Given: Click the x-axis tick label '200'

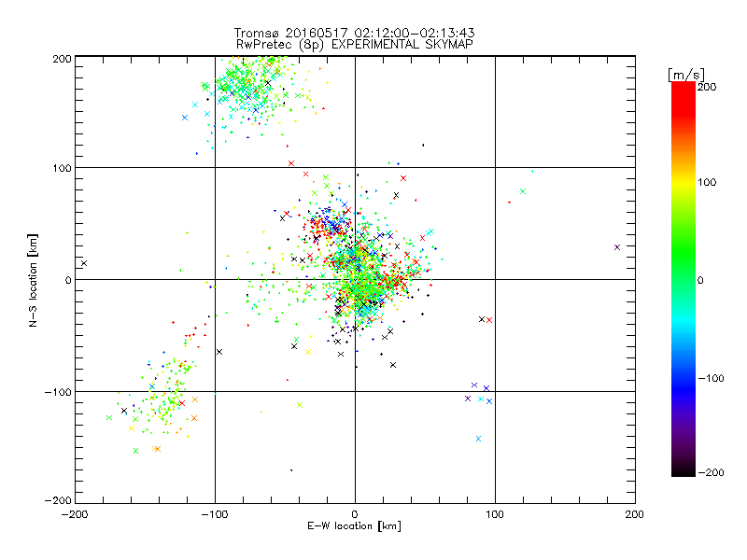Looking at the screenshot, I should (635, 514).
